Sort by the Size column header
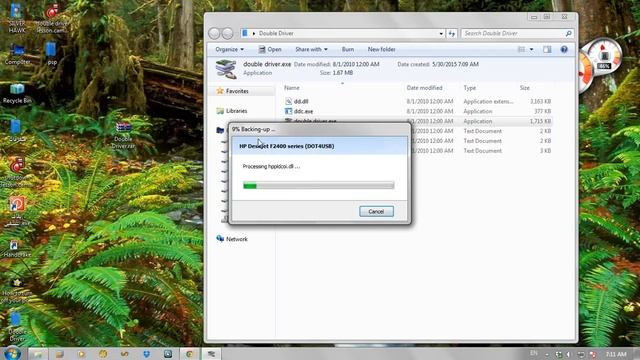640x360 pixels. [524, 88]
